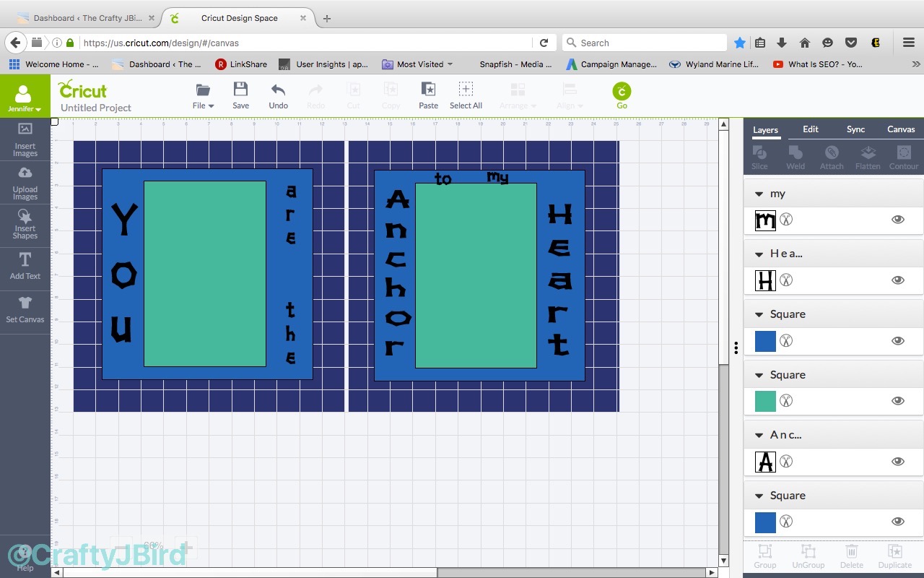
Task: Expand the Jennifer account menu
Action: (25, 99)
